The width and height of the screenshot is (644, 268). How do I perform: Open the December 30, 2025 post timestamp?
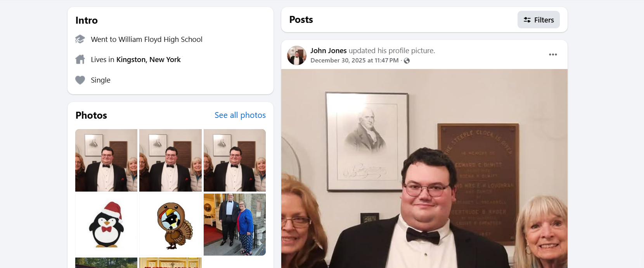pos(354,61)
